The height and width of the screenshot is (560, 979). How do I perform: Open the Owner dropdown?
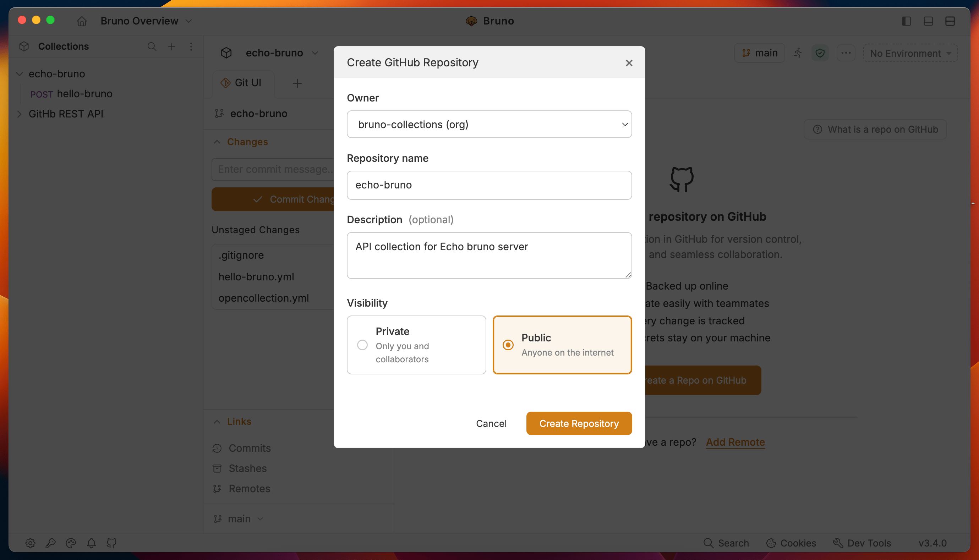(x=489, y=124)
